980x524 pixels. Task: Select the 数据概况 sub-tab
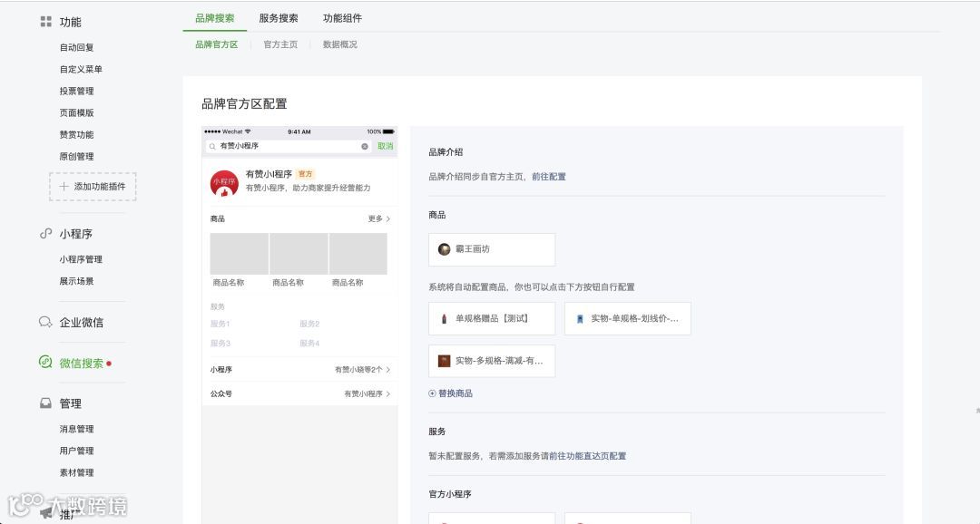pyautogui.click(x=340, y=44)
